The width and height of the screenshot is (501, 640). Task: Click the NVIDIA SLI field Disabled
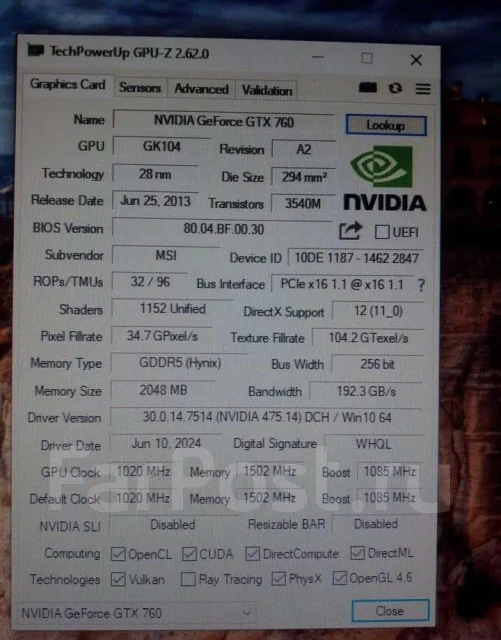173,525
